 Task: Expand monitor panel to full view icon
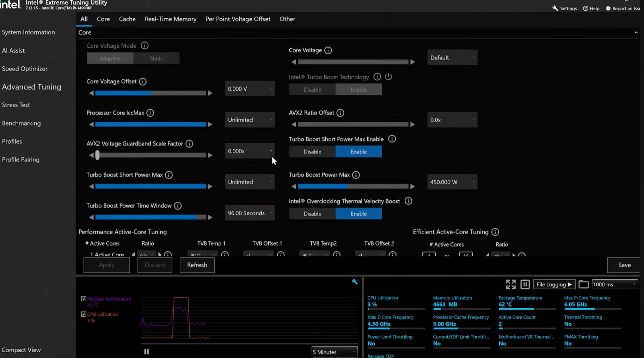tap(511, 284)
